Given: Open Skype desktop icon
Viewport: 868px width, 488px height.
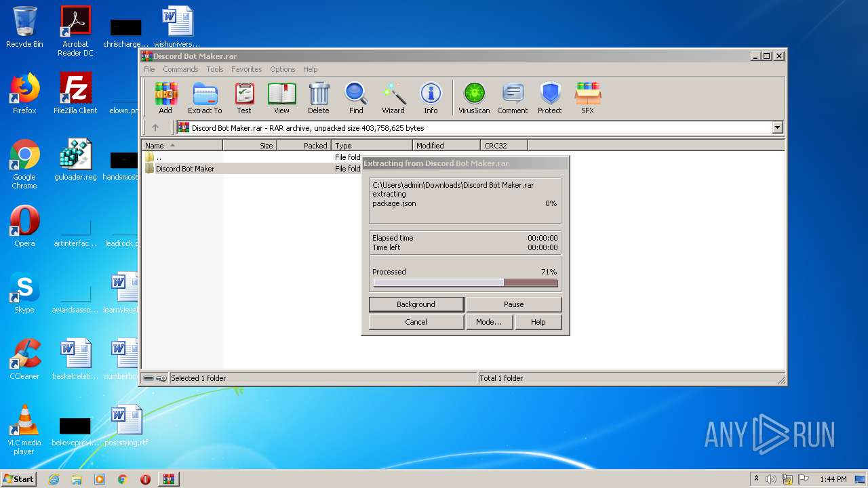Looking at the screenshot, I should point(24,293).
